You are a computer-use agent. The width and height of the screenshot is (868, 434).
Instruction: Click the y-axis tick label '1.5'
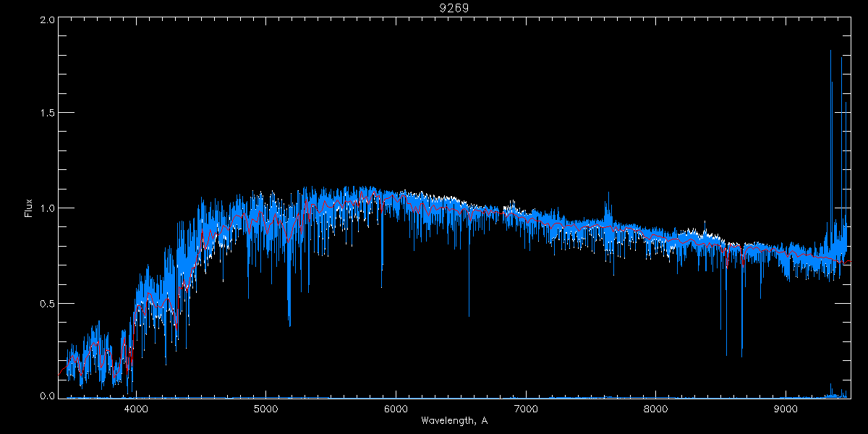tap(47, 113)
